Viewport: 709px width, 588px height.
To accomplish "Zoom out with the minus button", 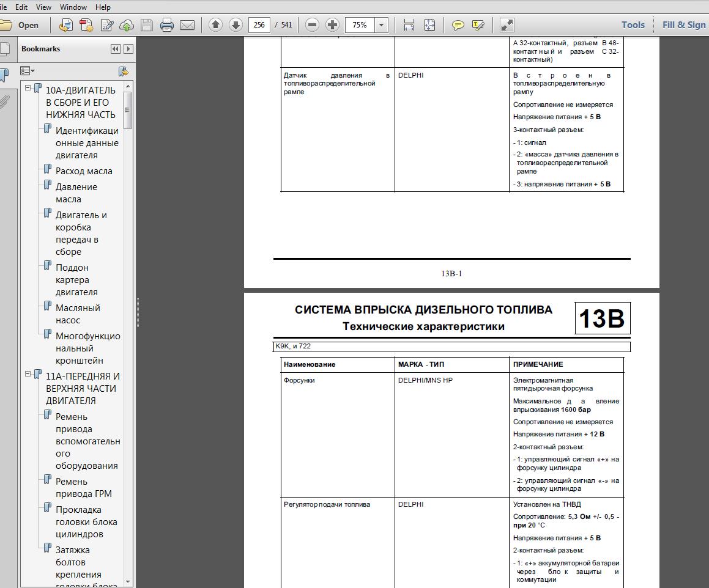I will click(312, 25).
